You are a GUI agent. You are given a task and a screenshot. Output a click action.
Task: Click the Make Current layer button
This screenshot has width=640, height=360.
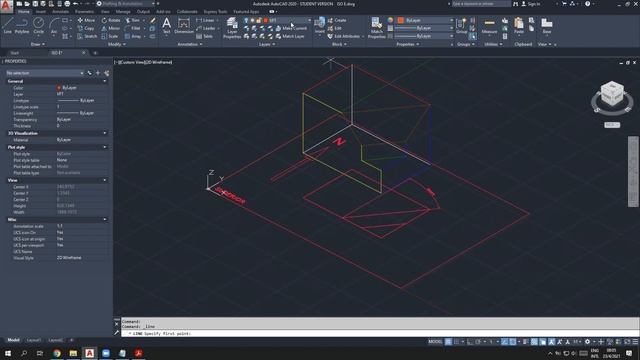click(291, 28)
